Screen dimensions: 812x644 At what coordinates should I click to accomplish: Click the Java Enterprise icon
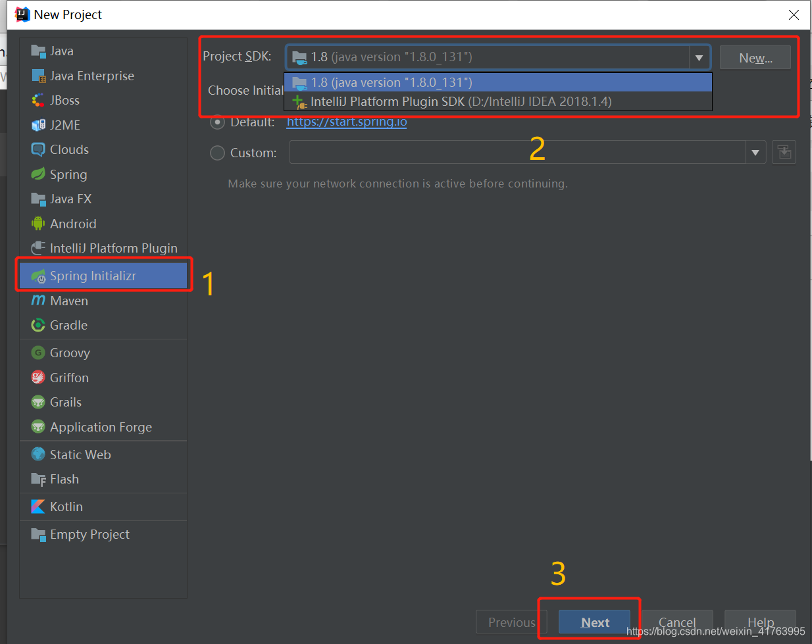[38, 76]
